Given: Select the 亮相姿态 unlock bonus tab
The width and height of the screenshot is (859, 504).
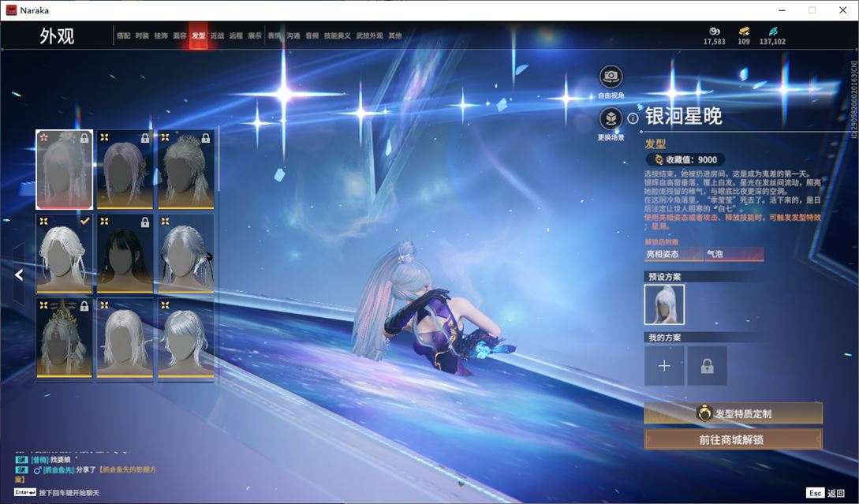Looking at the screenshot, I should [674, 254].
